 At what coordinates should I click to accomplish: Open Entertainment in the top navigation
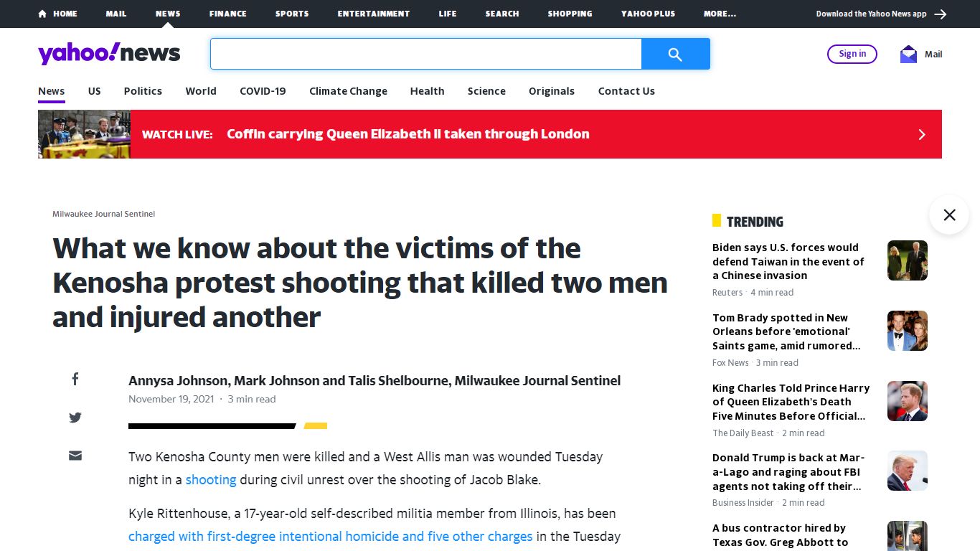pos(374,14)
